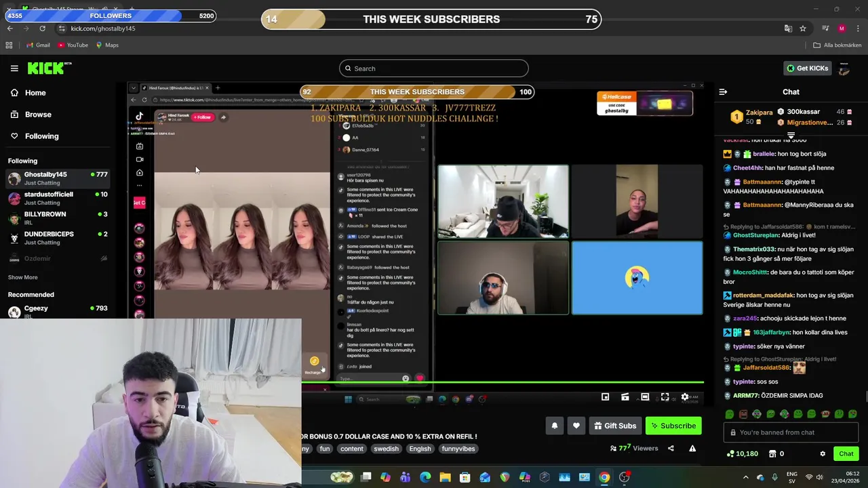Select the funnyvibes tag
This screenshot has width=868, height=488.
coord(458,449)
